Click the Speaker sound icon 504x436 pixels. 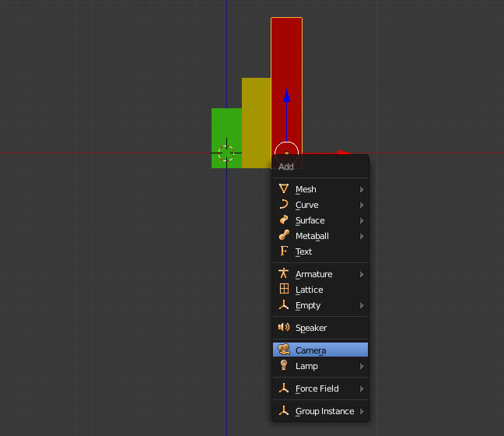pos(284,327)
